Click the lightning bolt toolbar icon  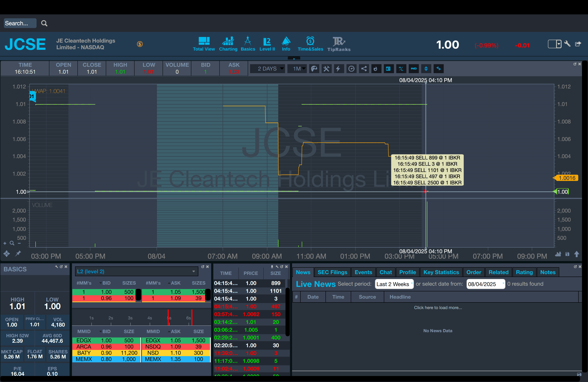339,69
